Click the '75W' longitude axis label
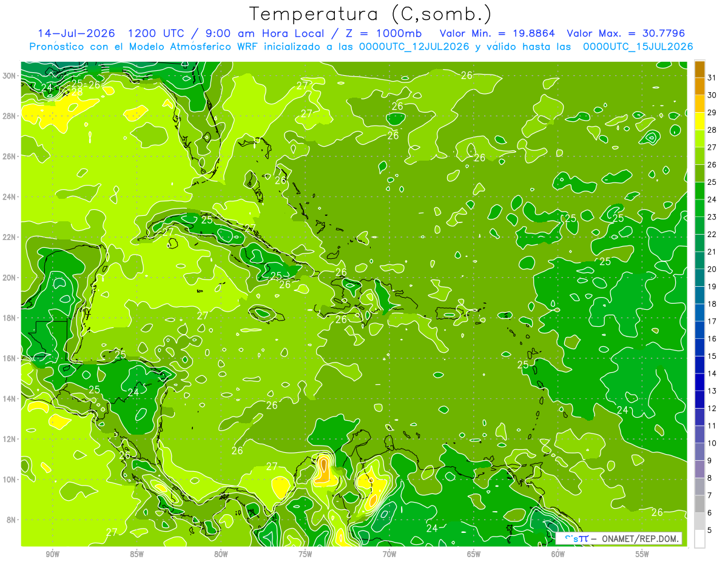The height and width of the screenshot is (562, 728). pos(305,554)
